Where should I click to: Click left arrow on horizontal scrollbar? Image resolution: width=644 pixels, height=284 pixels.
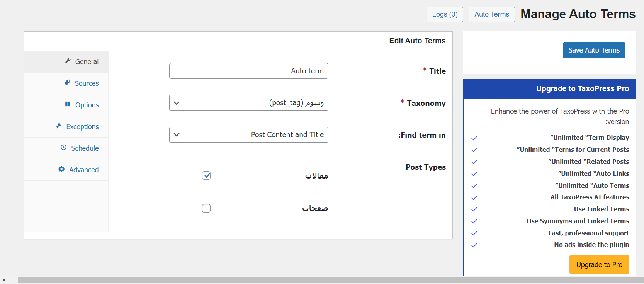click(x=4, y=280)
